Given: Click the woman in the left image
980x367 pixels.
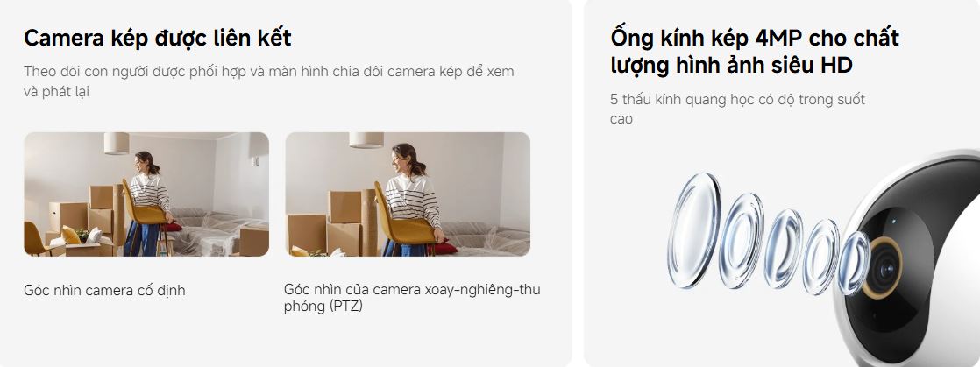Looking at the screenshot, I should pos(146,203).
